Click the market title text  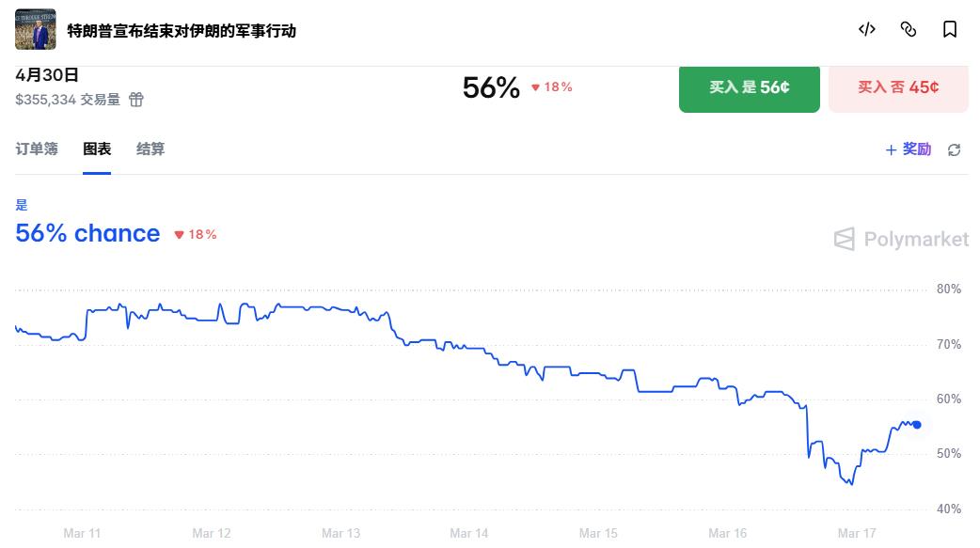click(182, 30)
